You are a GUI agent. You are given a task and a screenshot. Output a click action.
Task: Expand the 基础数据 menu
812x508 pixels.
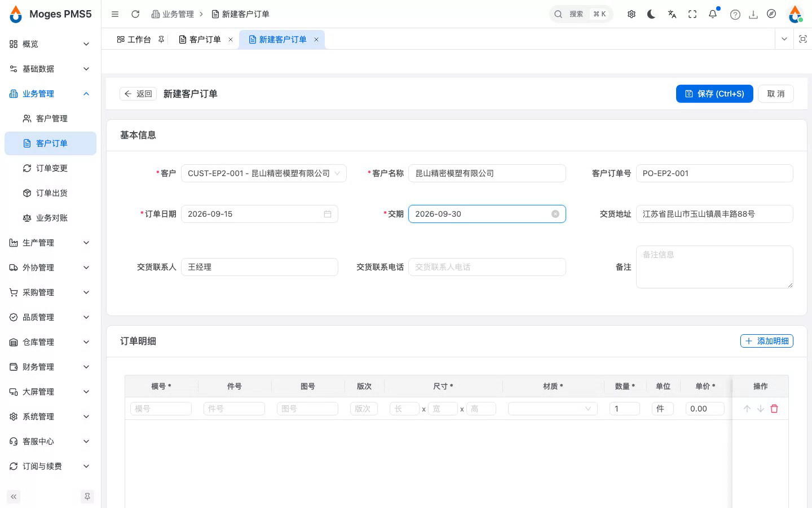tap(50, 69)
